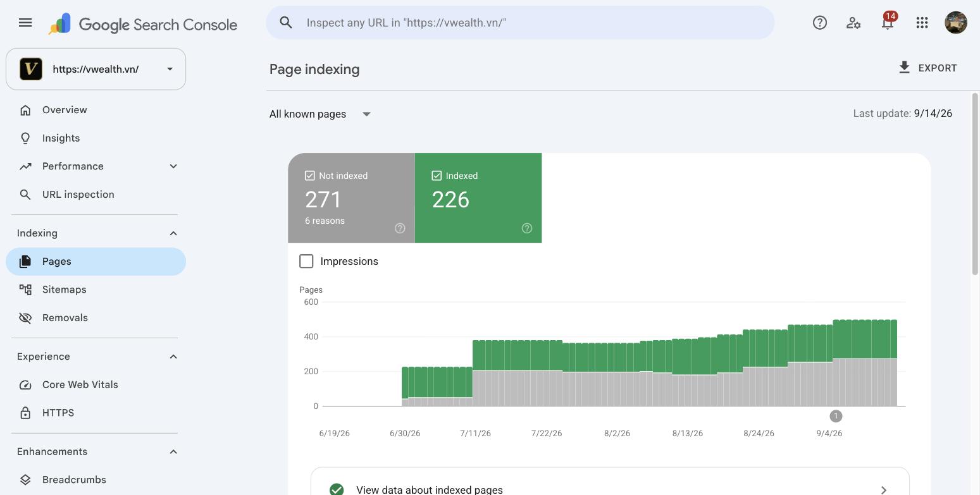Collapse the Experience section
Viewport: 980px width, 495px height.
[173, 357]
